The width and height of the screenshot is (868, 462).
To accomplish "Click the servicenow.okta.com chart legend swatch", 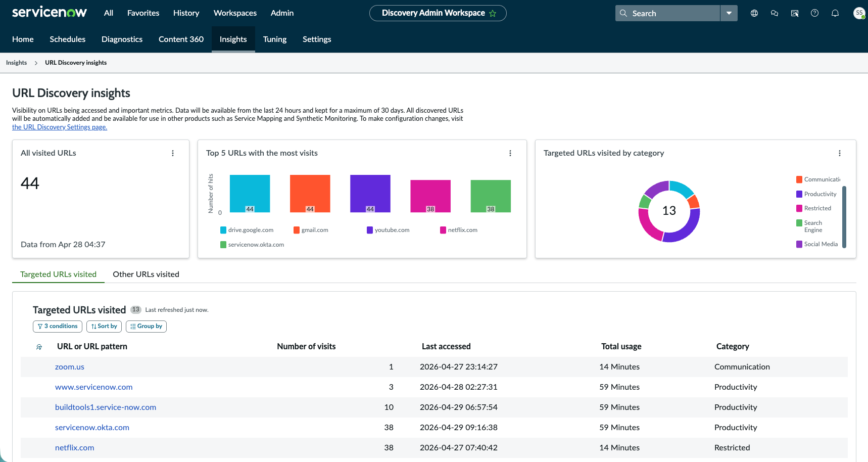I will click(223, 245).
